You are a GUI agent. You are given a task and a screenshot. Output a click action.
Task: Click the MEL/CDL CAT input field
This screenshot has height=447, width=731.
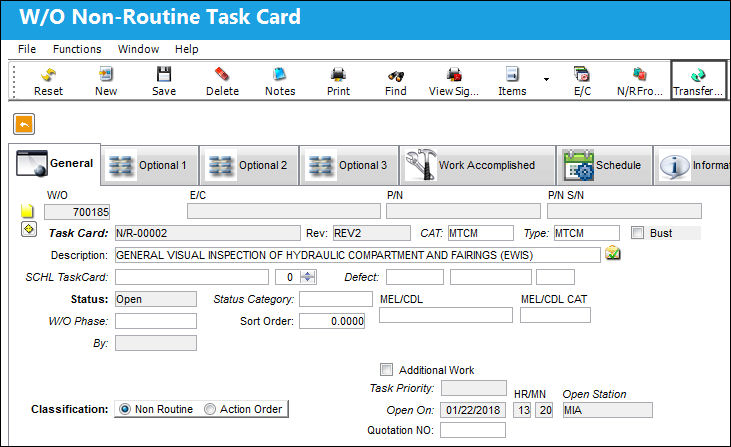click(x=555, y=315)
